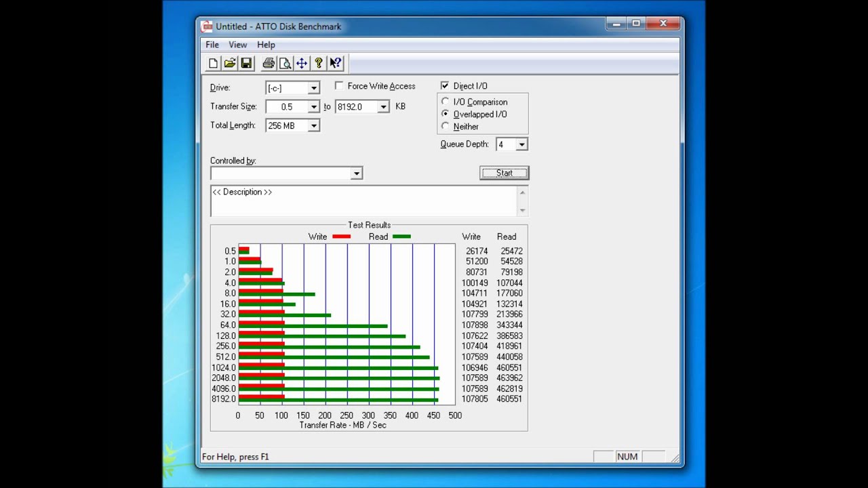The image size is (868, 488).
Task: Click the Print Preview toolbar icon
Action: click(285, 63)
